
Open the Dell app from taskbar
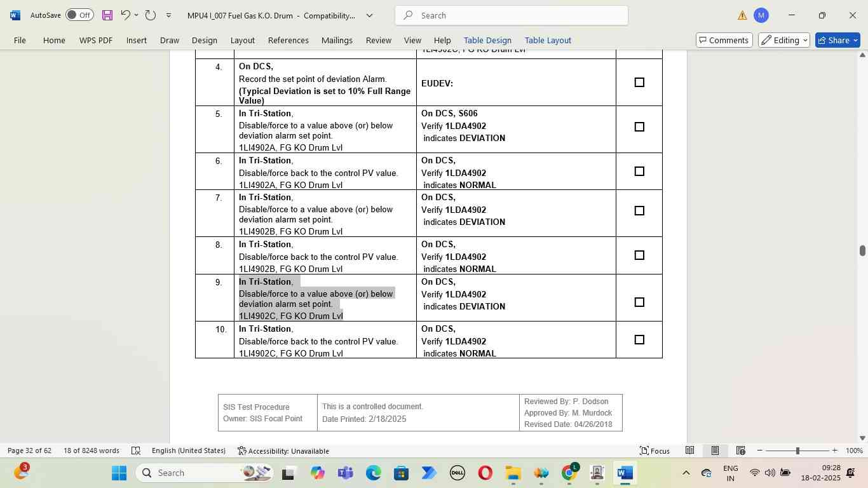click(457, 473)
